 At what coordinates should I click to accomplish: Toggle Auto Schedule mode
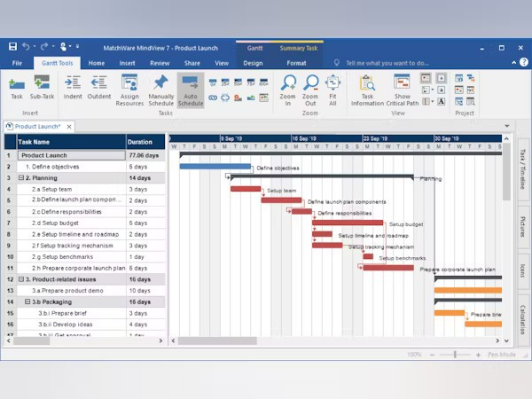click(191, 90)
